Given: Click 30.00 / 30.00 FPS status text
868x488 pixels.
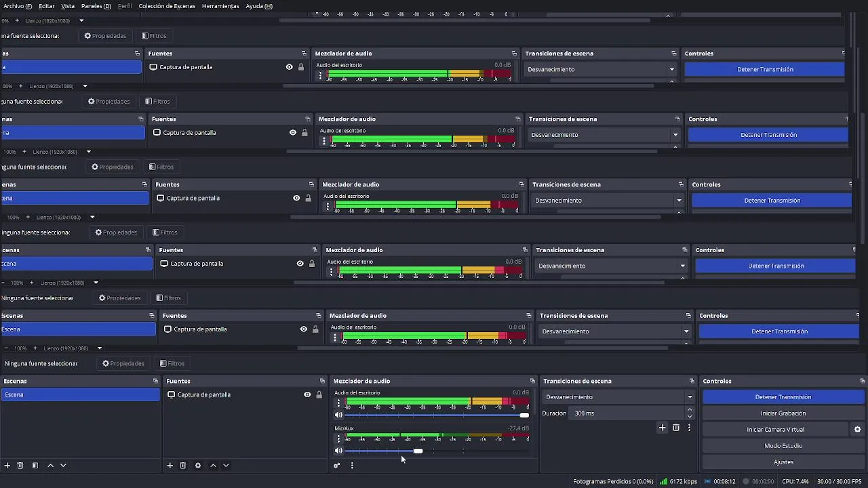Looking at the screenshot, I should click(840, 481).
